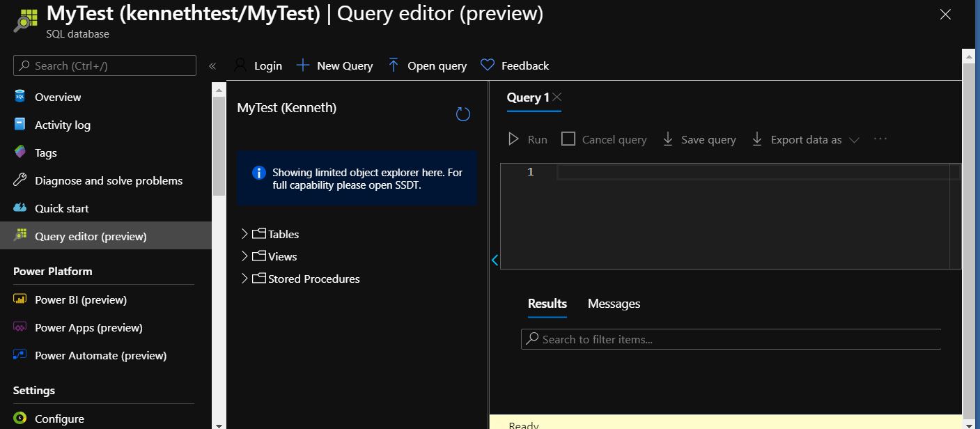Click the Login button
Viewport: 980px width, 429px height.
click(258, 65)
